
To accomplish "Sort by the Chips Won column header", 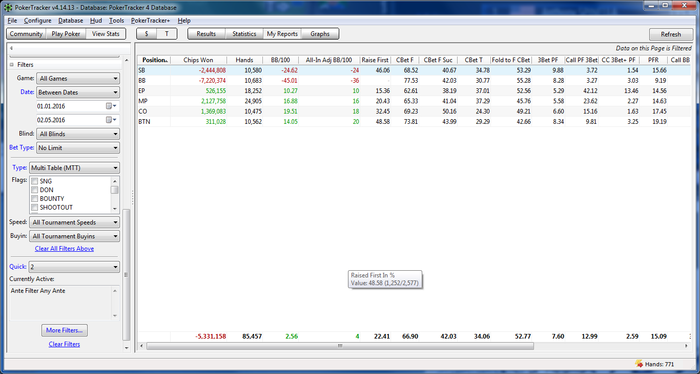I will 198,60.
